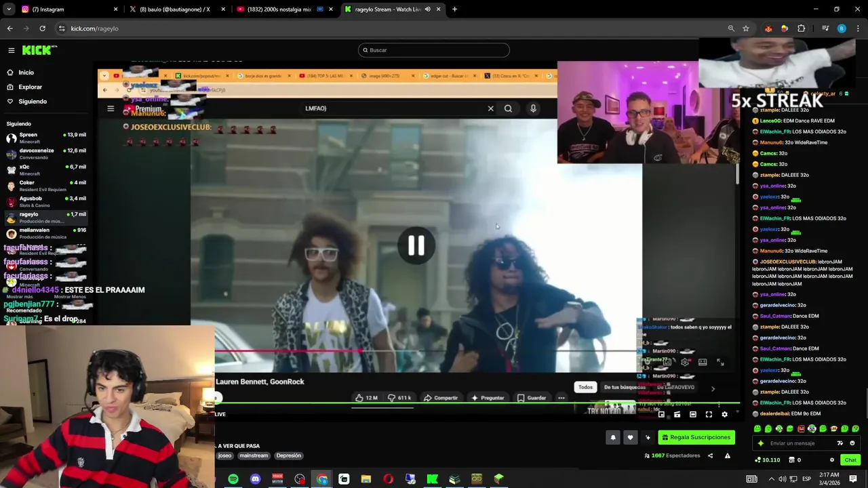This screenshot has height=488, width=868.
Task: Open Siguiendo in the Kick sidebar
Action: (33, 102)
